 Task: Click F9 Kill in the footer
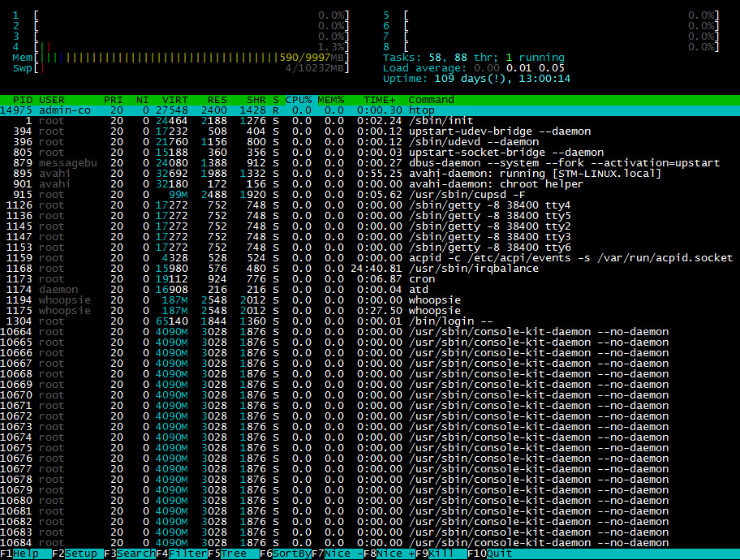pyautogui.click(x=441, y=554)
